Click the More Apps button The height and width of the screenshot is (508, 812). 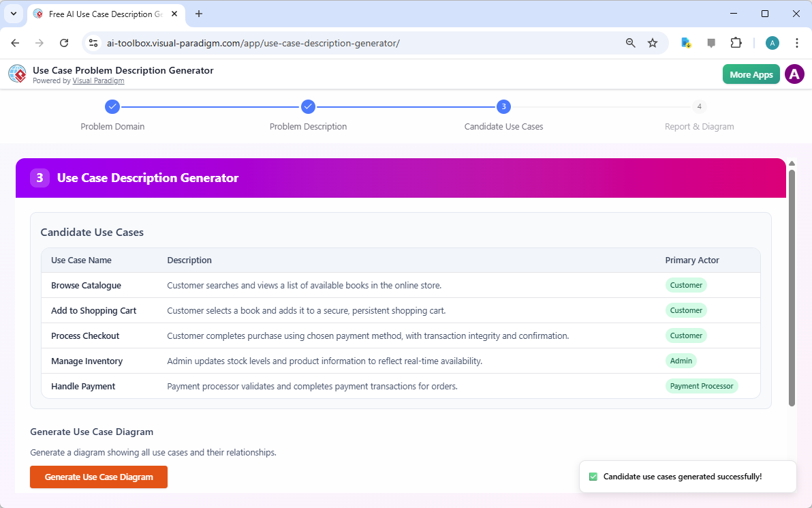coord(751,74)
